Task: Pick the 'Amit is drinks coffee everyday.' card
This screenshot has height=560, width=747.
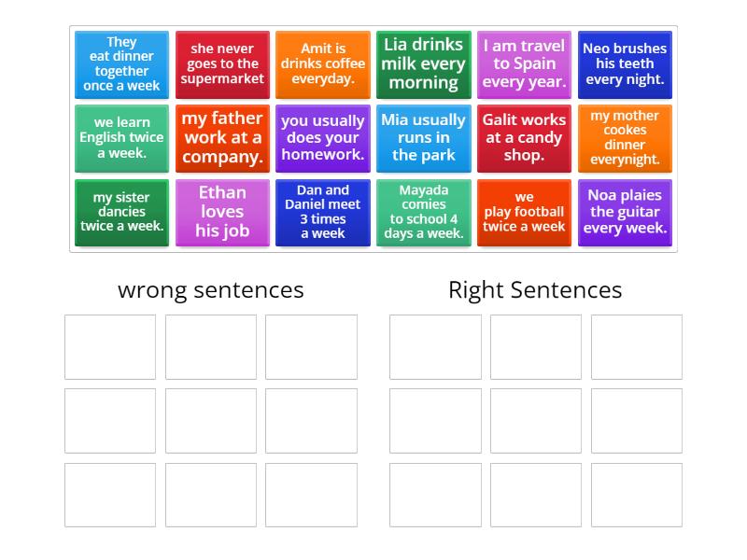Action: (x=323, y=64)
